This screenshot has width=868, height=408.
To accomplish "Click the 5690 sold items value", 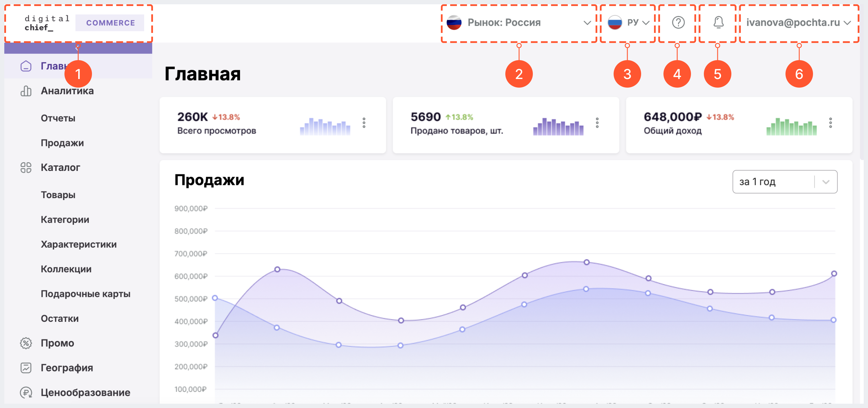I will tap(426, 117).
